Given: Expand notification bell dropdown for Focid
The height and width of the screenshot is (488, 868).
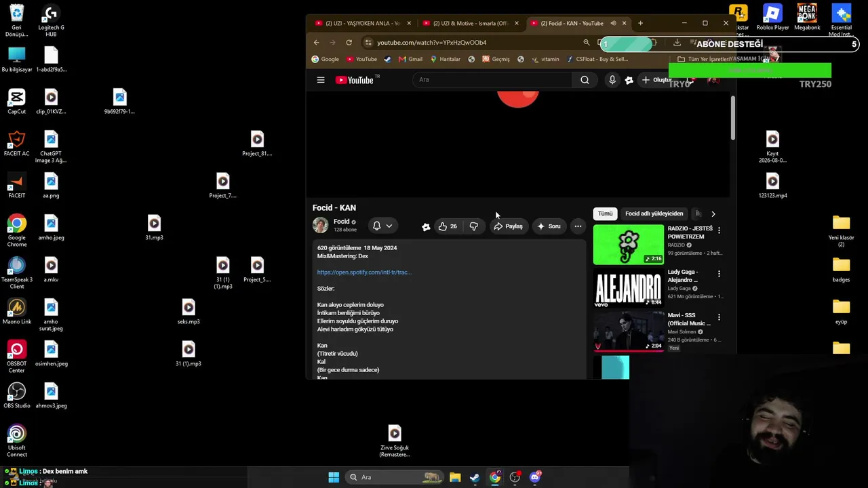Looking at the screenshot, I should [389, 226].
